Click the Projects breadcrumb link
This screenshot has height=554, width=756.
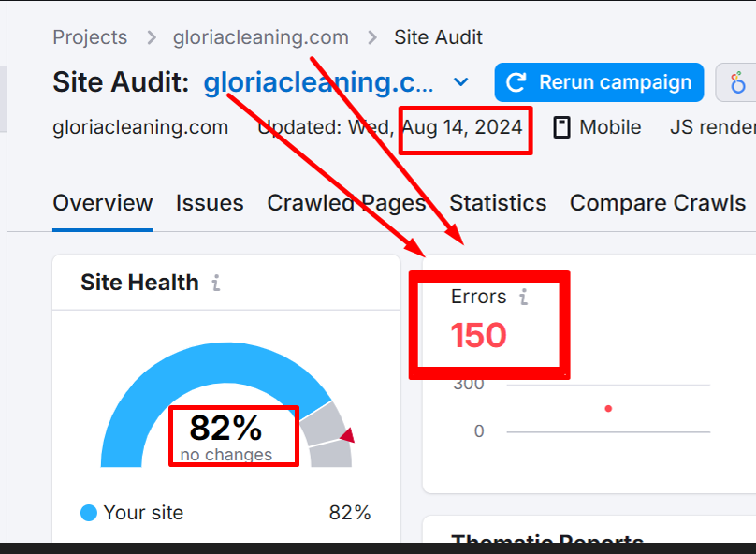pos(90,38)
